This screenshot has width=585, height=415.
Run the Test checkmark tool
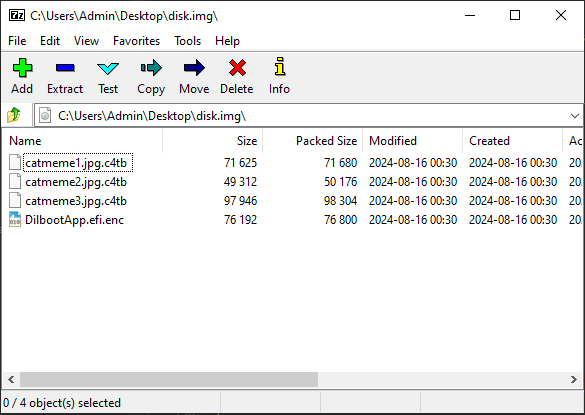[108, 68]
